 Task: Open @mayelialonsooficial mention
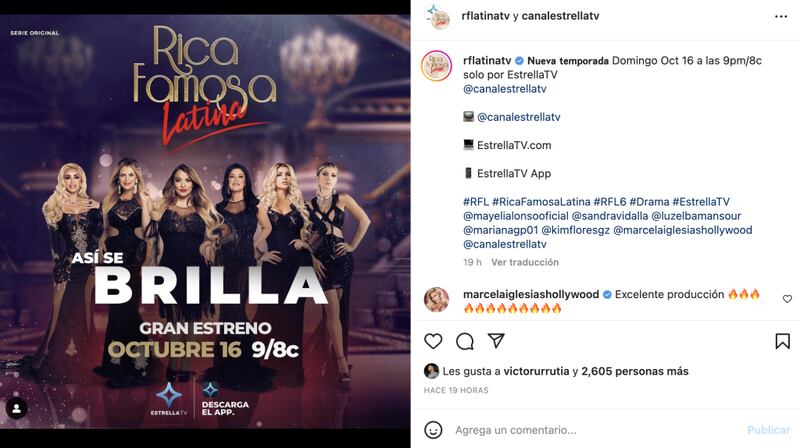click(515, 216)
